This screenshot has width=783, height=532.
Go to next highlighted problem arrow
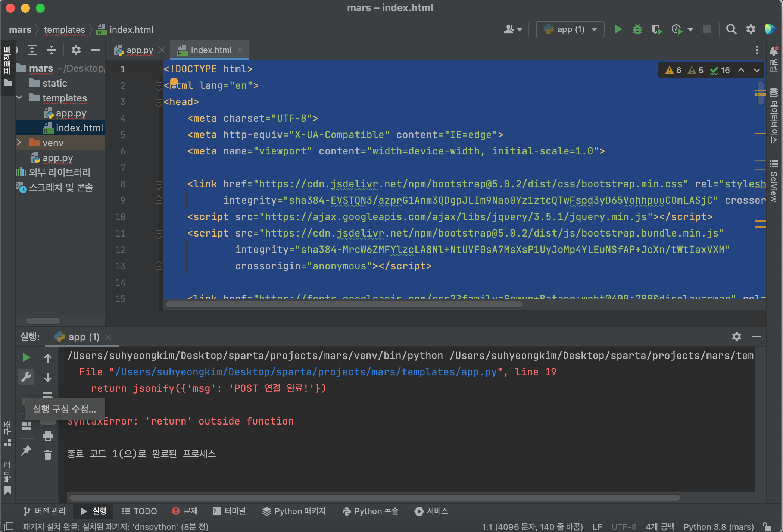[x=757, y=71]
